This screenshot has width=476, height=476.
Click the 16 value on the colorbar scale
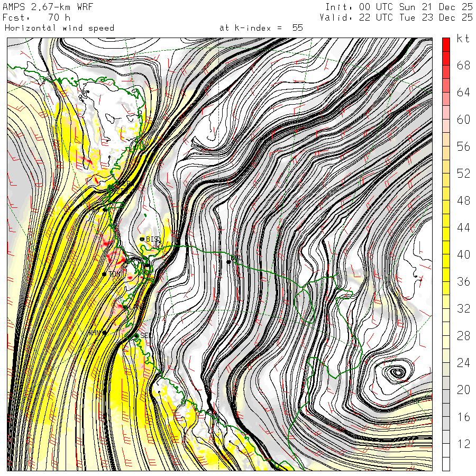coord(463,417)
